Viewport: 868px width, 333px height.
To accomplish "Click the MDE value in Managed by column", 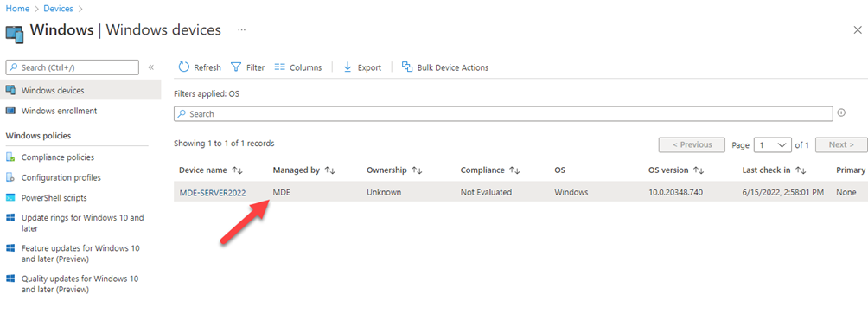I will tap(282, 192).
